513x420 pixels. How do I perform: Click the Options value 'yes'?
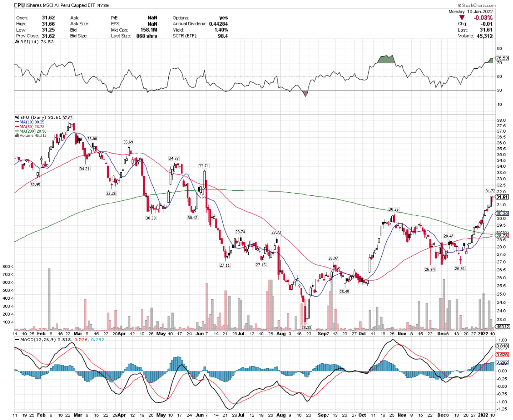point(224,18)
